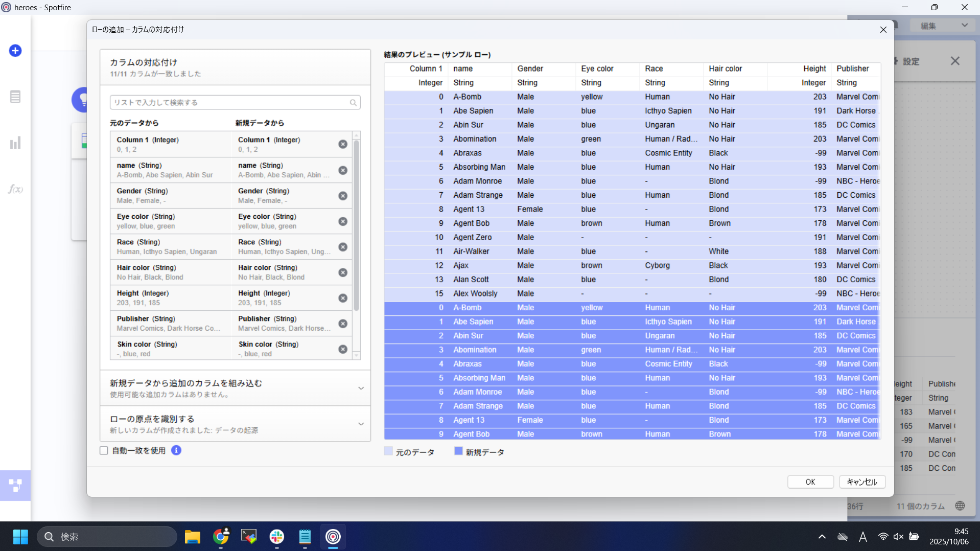The image size is (980, 551).
Task: Select the data canvas icon in sidebar
Action: (15, 485)
